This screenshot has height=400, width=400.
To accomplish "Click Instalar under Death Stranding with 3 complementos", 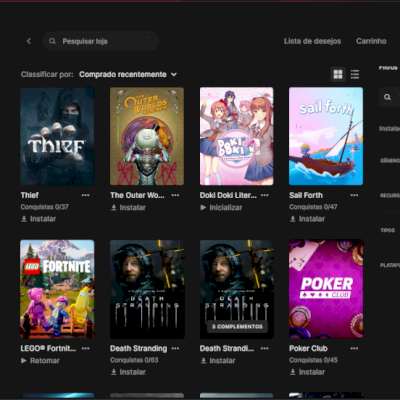I will tap(218, 361).
